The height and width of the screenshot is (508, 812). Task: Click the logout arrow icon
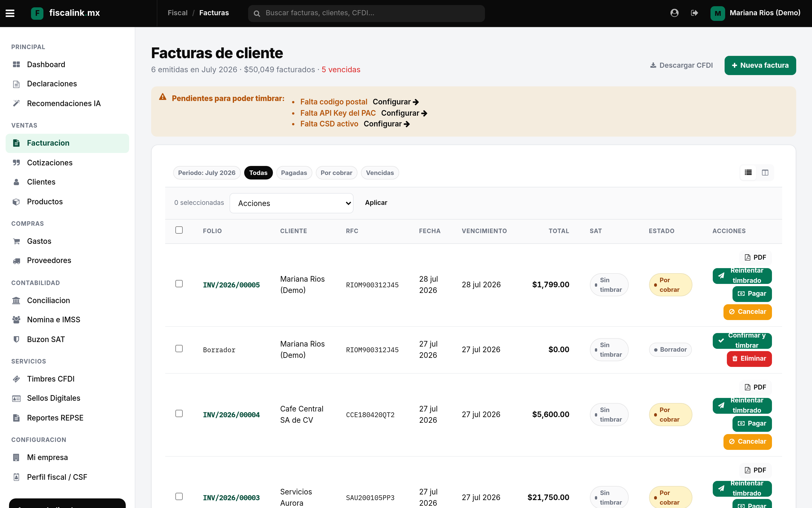pos(694,13)
